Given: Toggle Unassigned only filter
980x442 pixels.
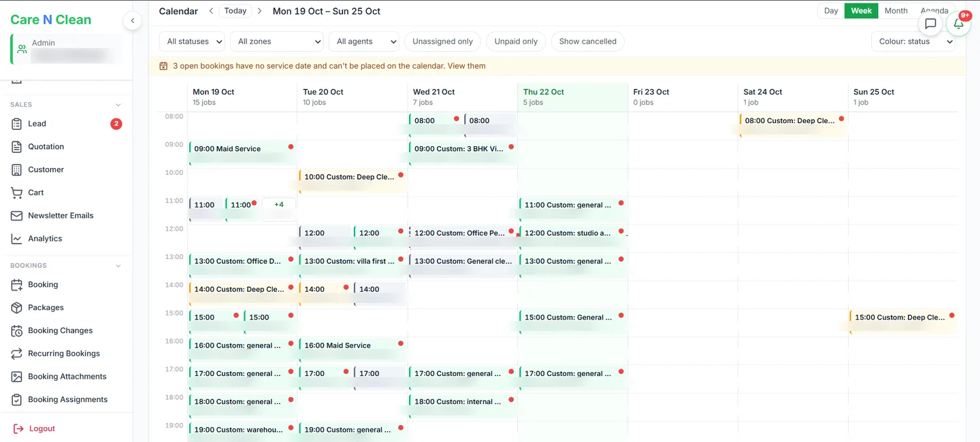Looking at the screenshot, I should pos(442,41).
